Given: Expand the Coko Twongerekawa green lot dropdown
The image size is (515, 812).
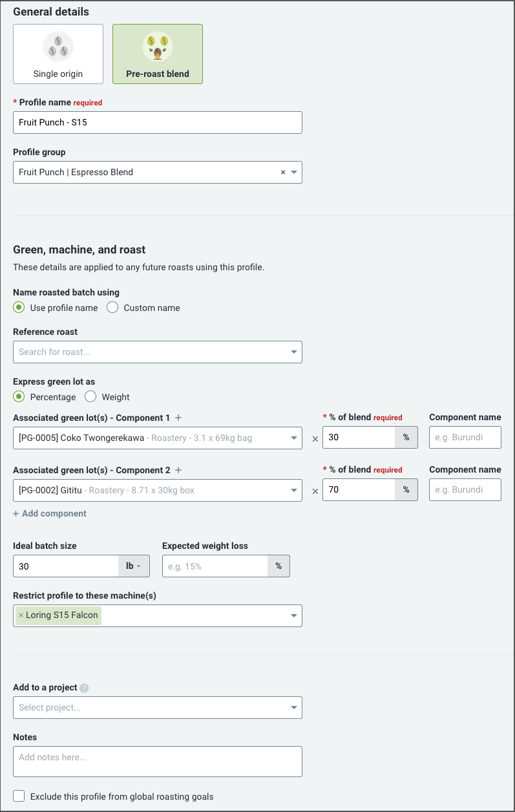Looking at the screenshot, I should pyautogui.click(x=158, y=438).
